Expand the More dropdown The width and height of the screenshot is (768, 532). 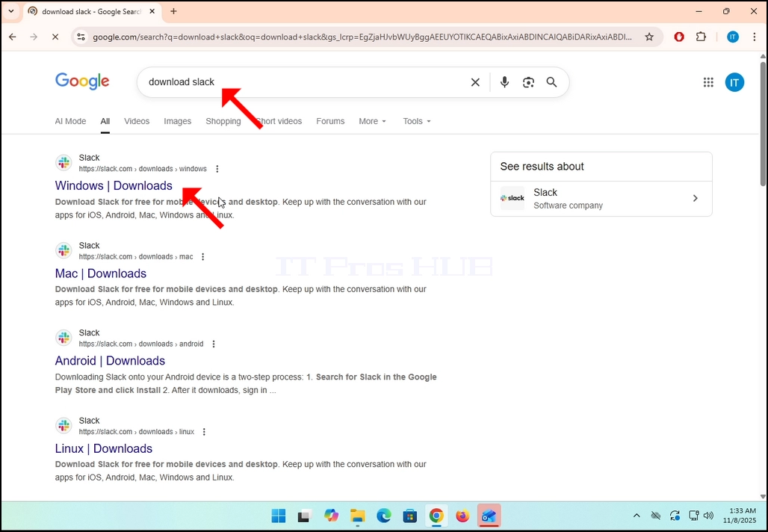tap(372, 121)
